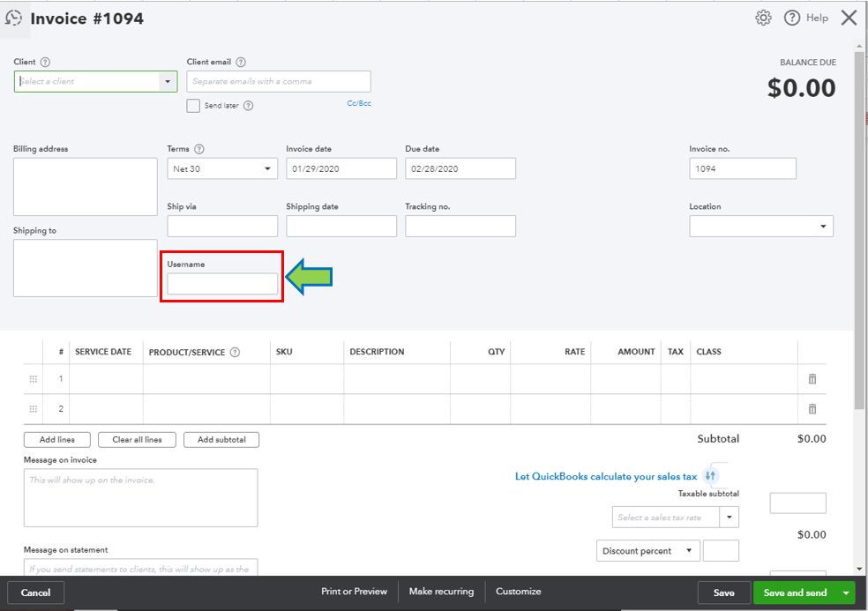868x611 pixels.
Task: Open the Discount percent dropdown
Action: [648, 551]
